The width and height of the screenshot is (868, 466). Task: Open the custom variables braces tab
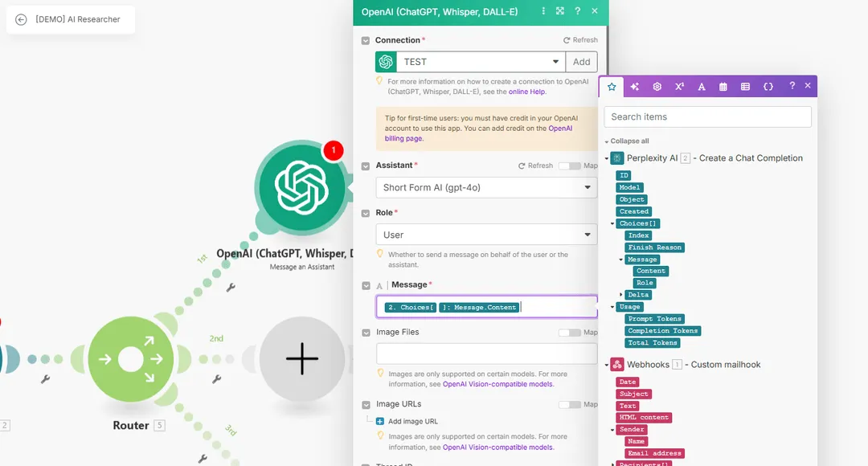click(x=768, y=86)
